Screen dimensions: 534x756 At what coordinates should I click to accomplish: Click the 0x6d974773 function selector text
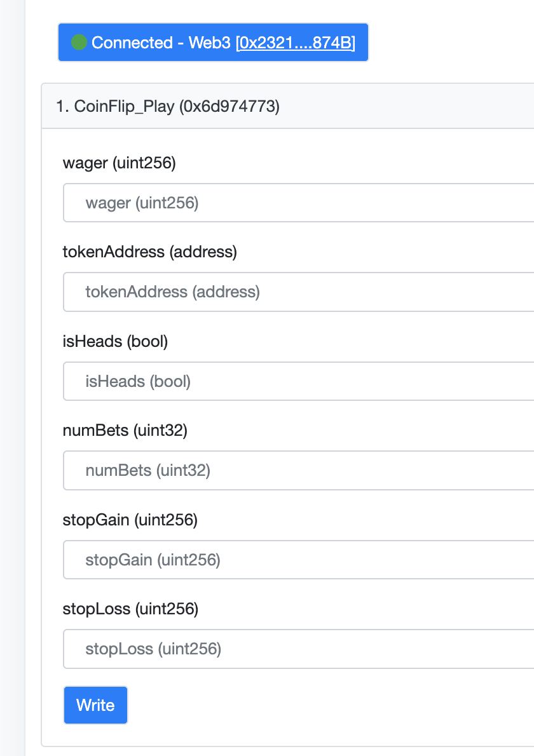coord(229,106)
